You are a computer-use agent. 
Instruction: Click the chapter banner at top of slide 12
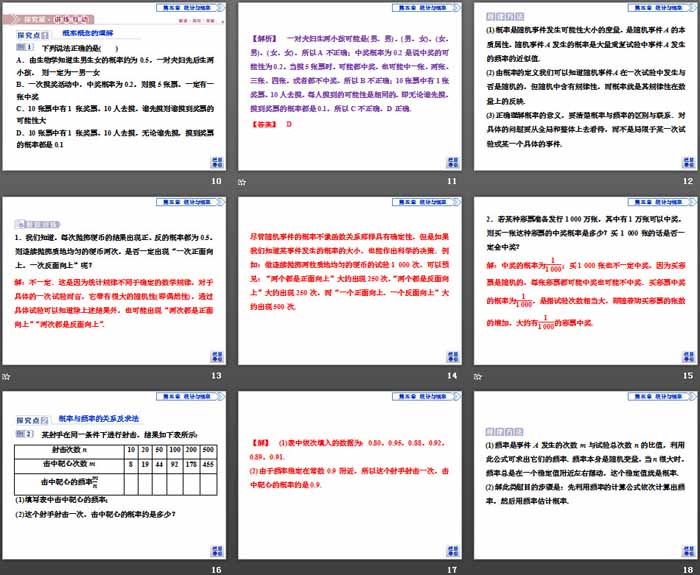[662, 8]
